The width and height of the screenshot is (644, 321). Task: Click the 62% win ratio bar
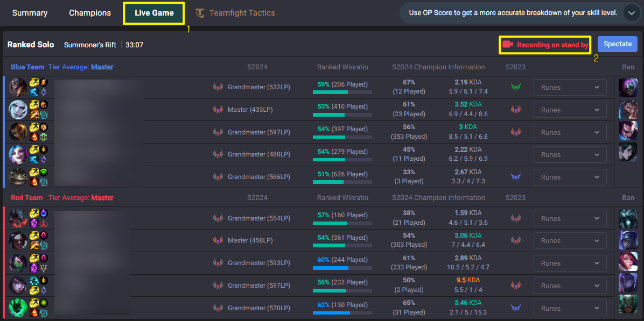tap(342, 313)
